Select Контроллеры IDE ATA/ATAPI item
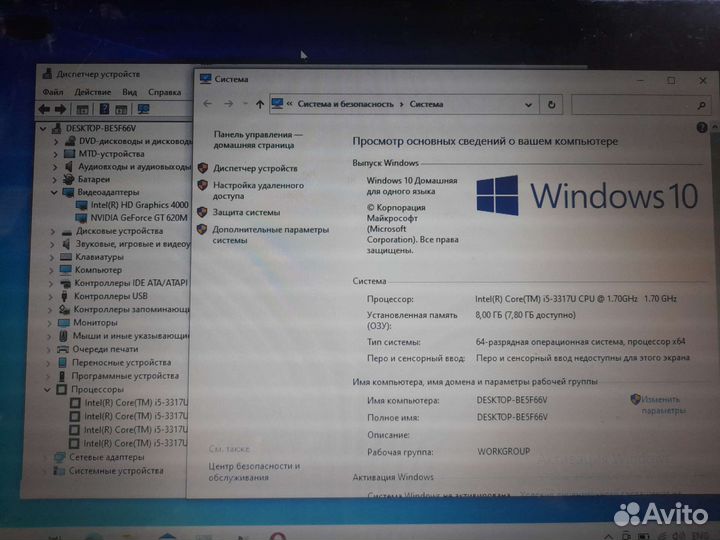Image resolution: width=720 pixels, height=540 pixels. pos(131,283)
